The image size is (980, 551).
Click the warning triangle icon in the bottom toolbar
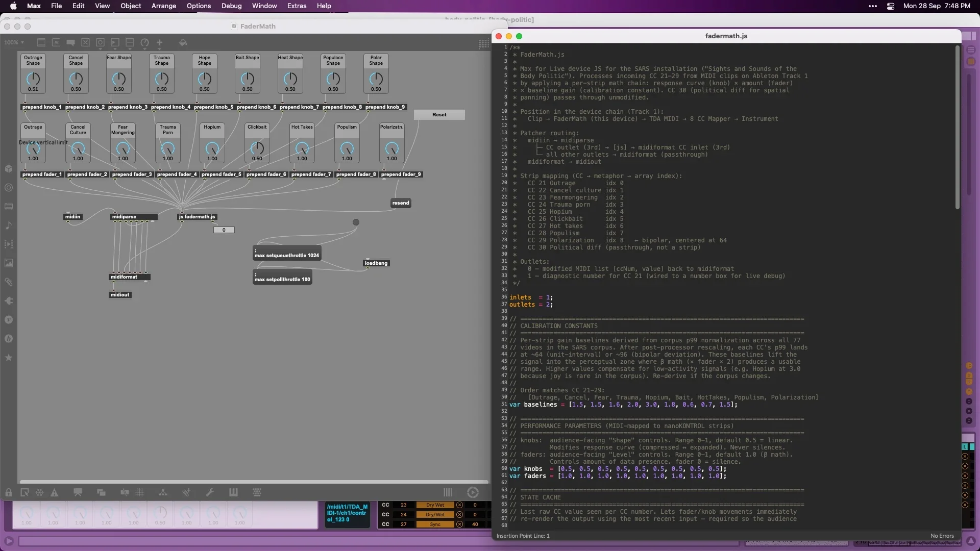pos(54,492)
